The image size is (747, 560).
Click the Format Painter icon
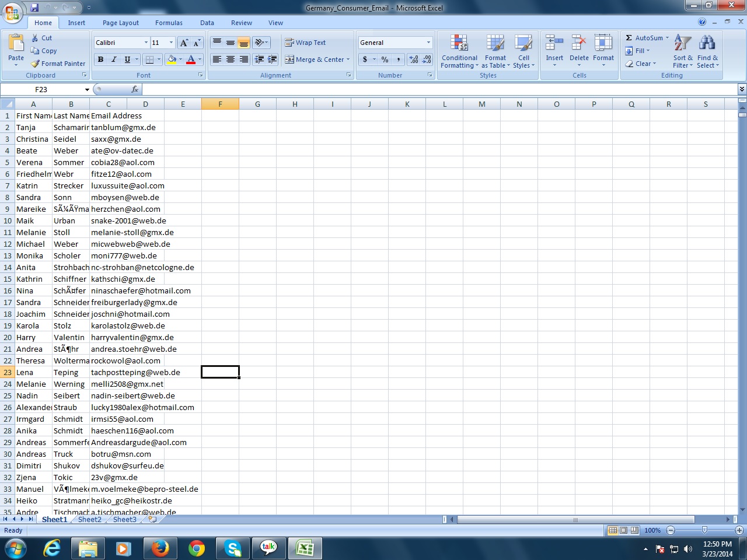(x=36, y=64)
